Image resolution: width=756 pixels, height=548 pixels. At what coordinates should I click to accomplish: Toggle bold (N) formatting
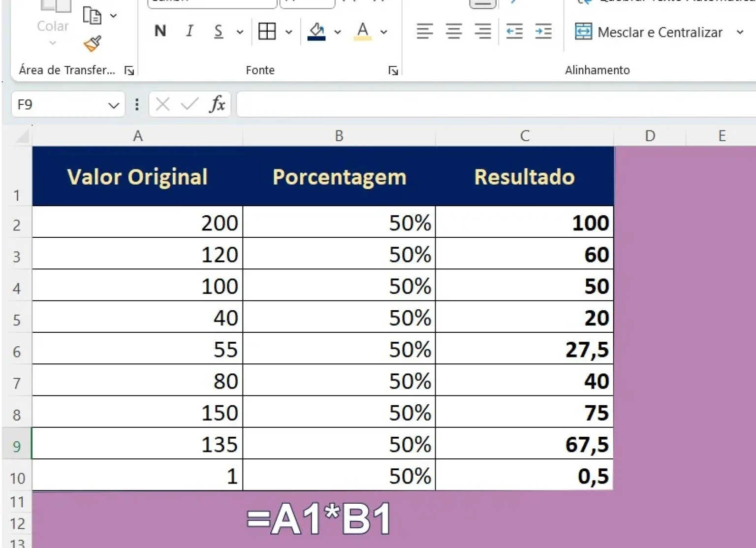point(160,31)
